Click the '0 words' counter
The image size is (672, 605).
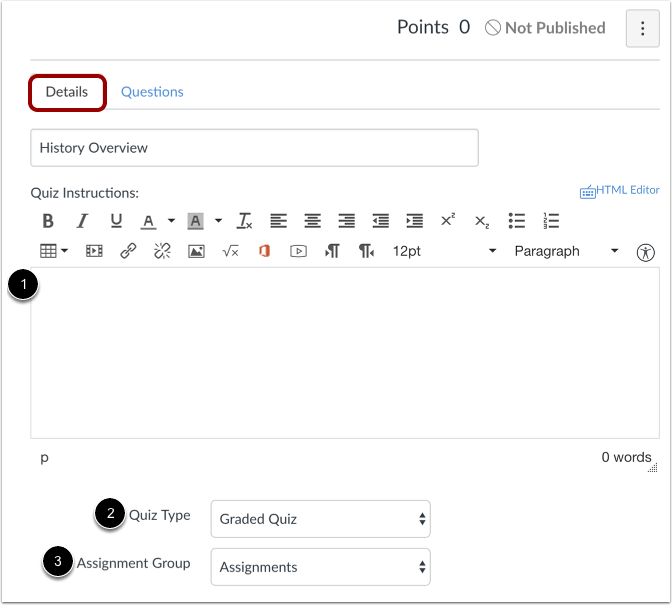[626, 457]
